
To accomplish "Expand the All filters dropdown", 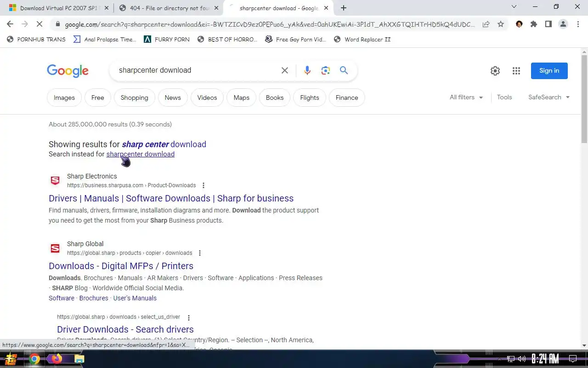I will click(466, 98).
